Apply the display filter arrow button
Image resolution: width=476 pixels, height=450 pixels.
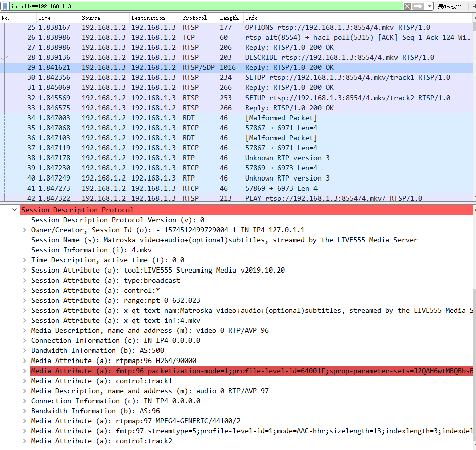[x=418, y=6]
